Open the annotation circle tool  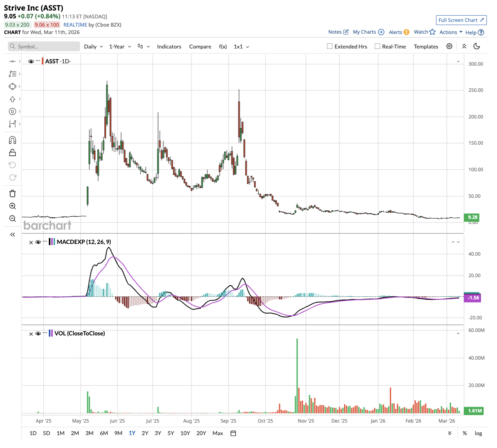tap(13, 111)
